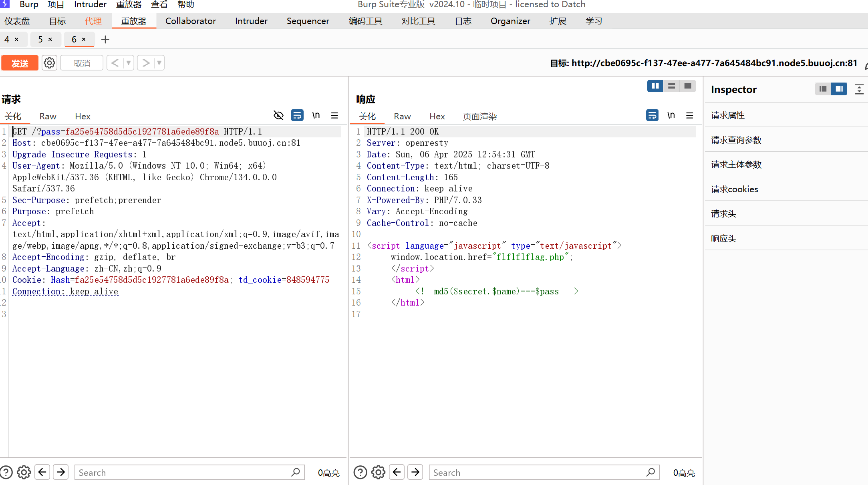
Task: Switch response view to 页面渲染 tab
Action: (x=479, y=116)
